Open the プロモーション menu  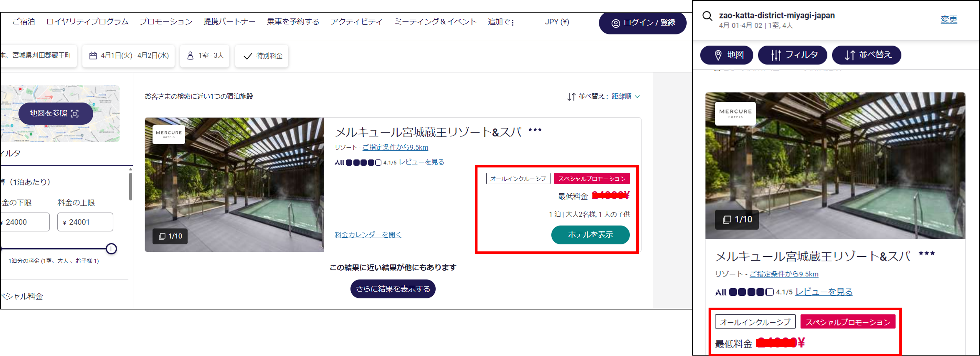pyautogui.click(x=166, y=22)
